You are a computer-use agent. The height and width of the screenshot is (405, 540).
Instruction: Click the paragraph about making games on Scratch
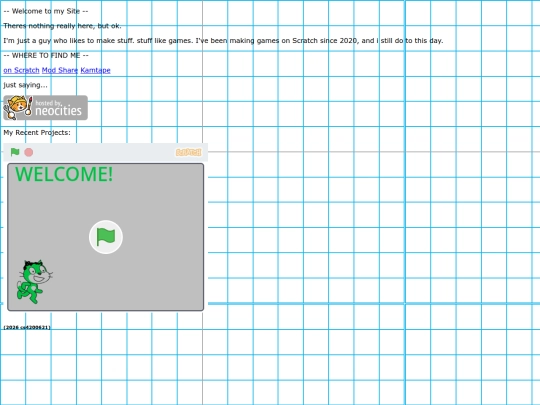click(x=223, y=41)
